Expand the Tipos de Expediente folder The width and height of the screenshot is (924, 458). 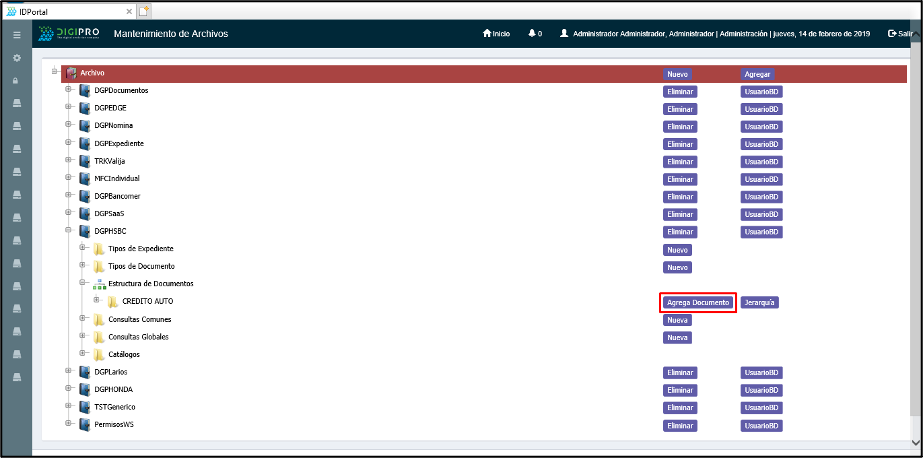pyautogui.click(x=83, y=248)
